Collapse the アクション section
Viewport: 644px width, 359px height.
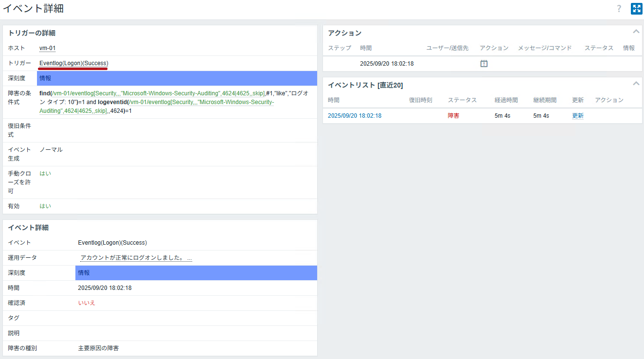636,32
